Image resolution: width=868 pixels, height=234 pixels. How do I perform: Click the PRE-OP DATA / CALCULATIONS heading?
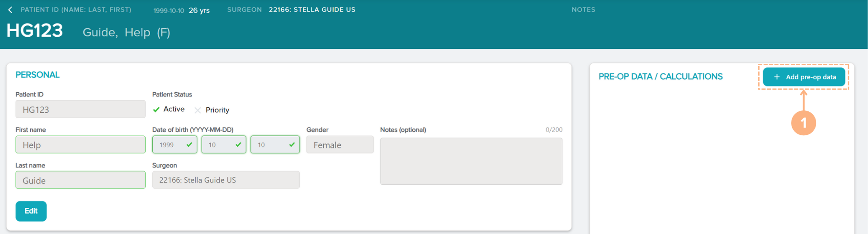[x=660, y=76]
